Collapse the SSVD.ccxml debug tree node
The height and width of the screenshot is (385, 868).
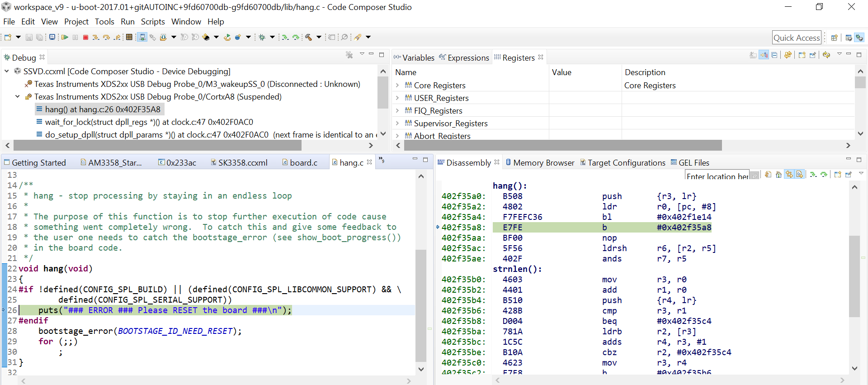7,71
